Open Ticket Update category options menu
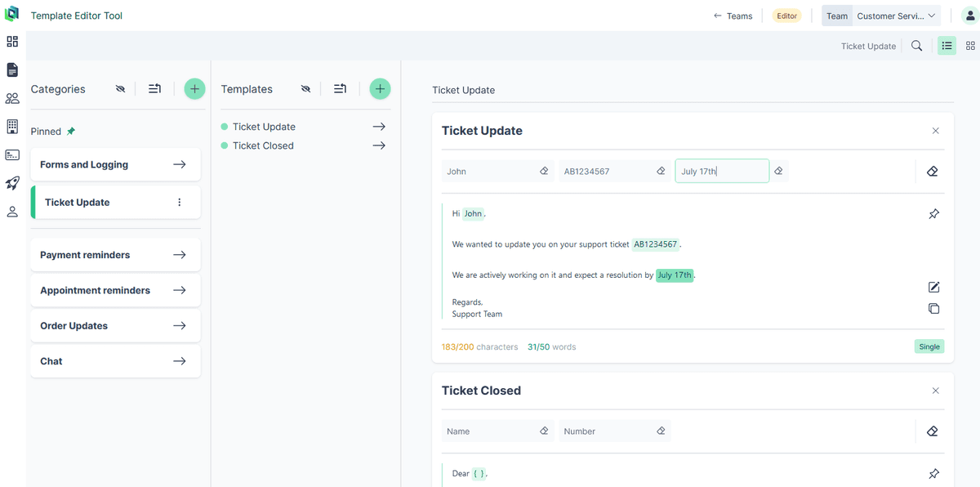Viewport: 980px width, 487px height. click(180, 203)
